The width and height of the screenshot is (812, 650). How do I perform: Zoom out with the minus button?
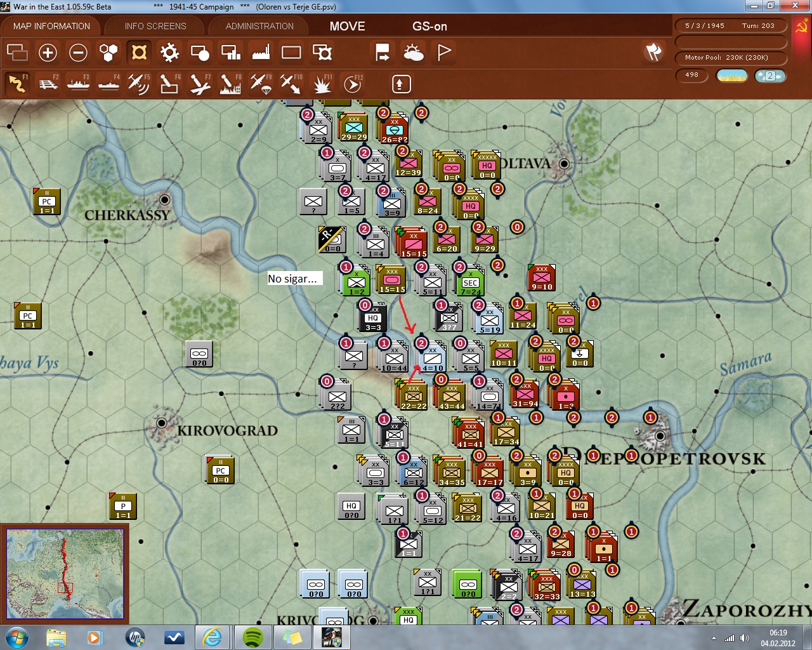(x=78, y=52)
